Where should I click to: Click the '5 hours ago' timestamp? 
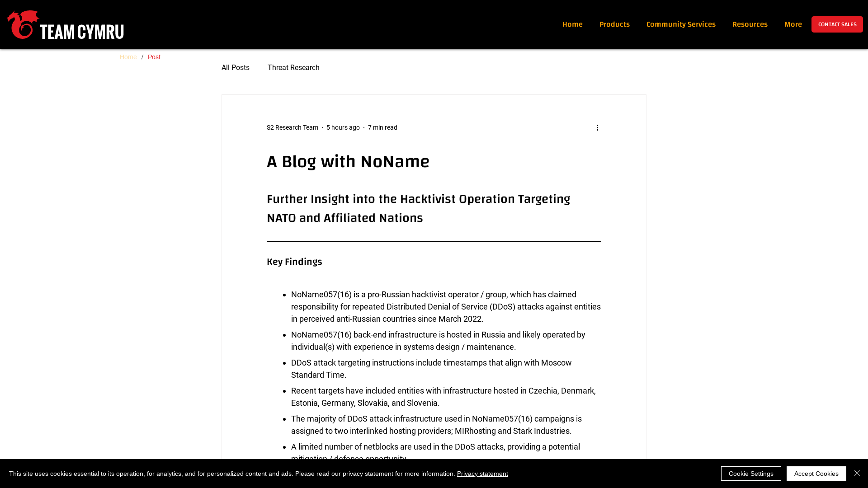(x=343, y=127)
